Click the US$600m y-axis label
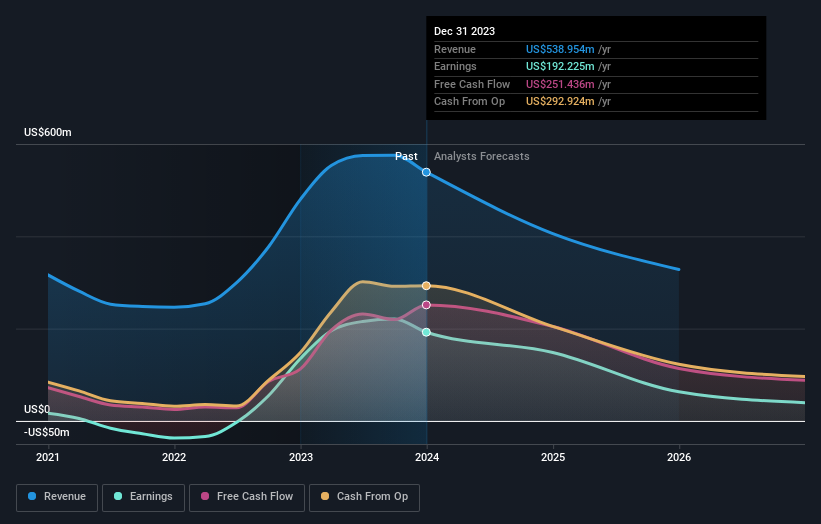The height and width of the screenshot is (524, 821). [x=48, y=132]
